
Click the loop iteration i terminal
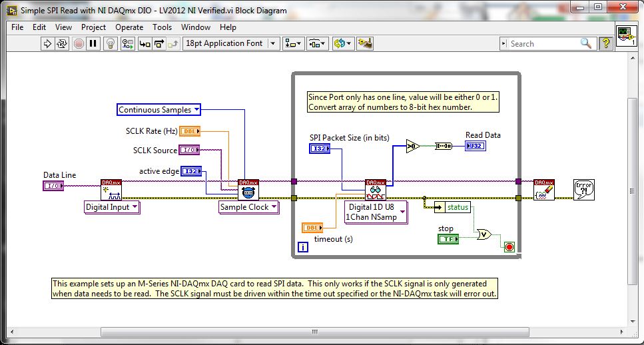(x=303, y=247)
